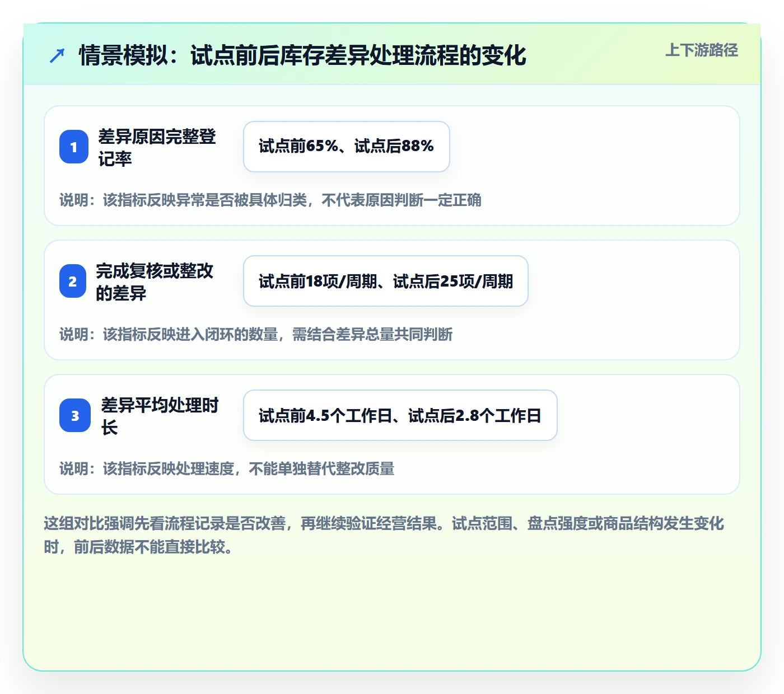
Task: Click the summary paragraph starting 这组对比强调
Action: coord(384,535)
